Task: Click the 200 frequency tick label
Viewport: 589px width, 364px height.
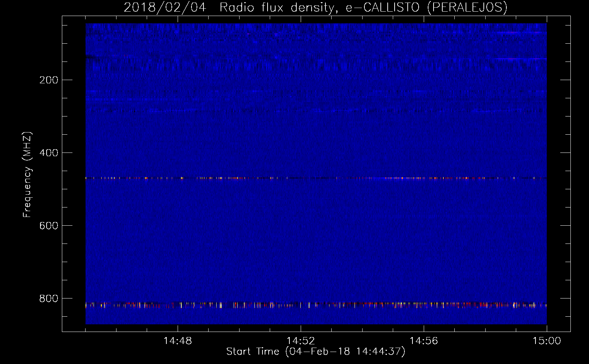Action: click(49, 80)
